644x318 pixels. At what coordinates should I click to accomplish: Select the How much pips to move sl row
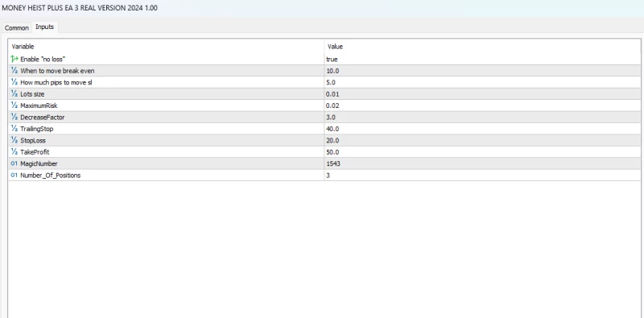(324, 82)
